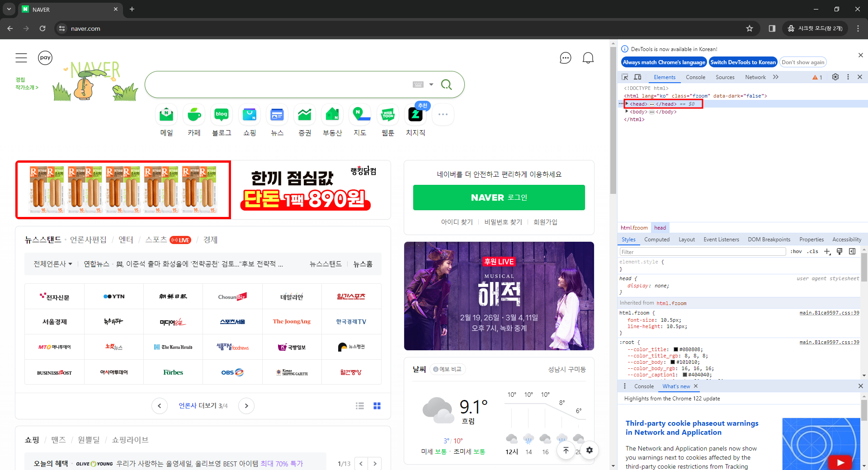Toggle rendering emulations paintbrush icon in Styles

[840, 252]
